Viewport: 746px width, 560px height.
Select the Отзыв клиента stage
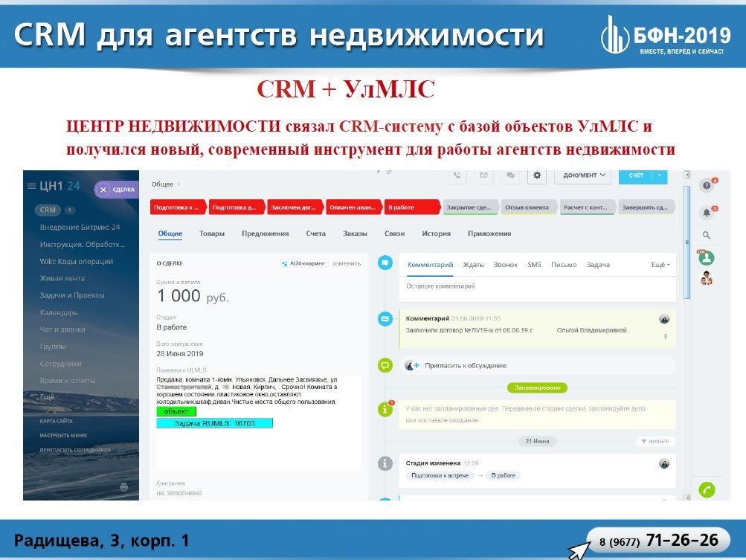pyautogui.click(x=530, y=207)
